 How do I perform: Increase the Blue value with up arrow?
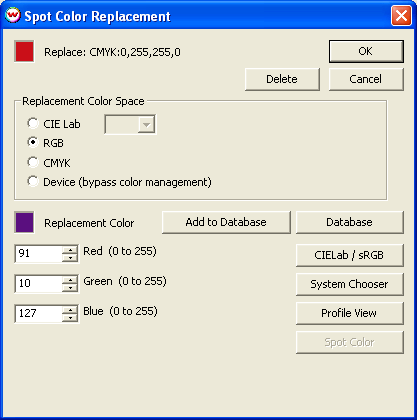point(70,310)
